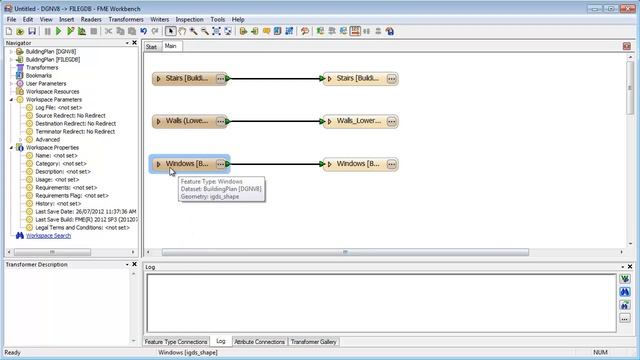
Task: Click the binoculars search icon in Log pane
Action: point(625,292)
